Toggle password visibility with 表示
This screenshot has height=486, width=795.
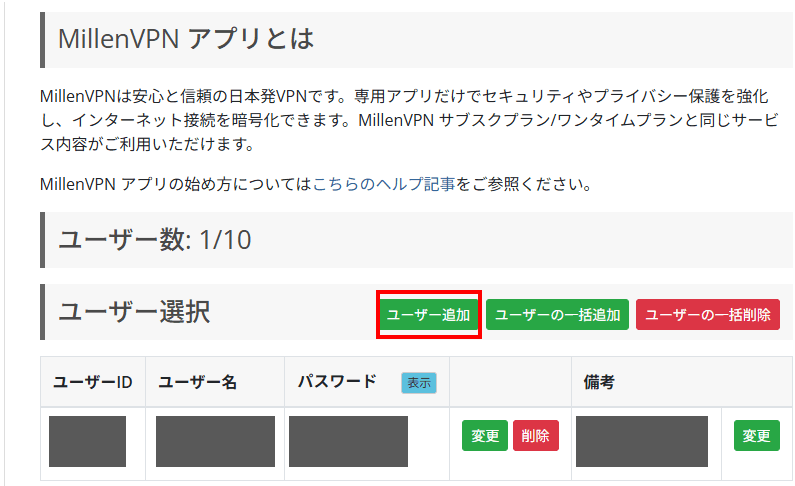[419, 382]
